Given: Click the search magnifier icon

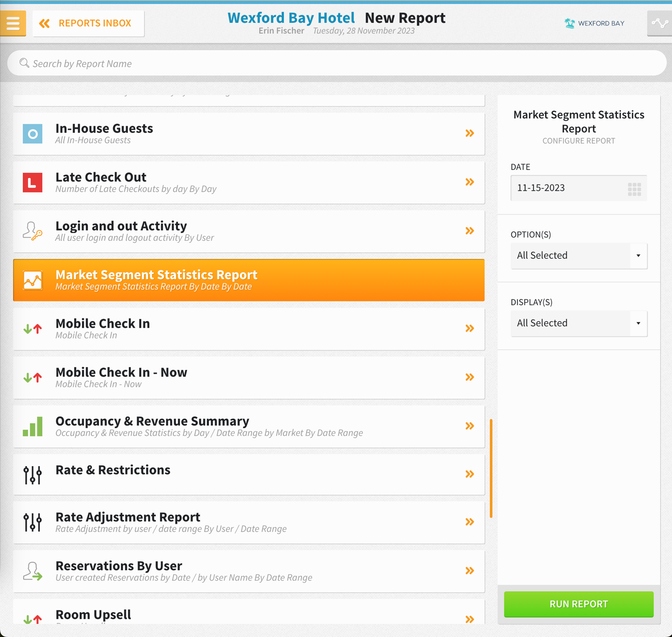Looking at the screenshot, I should [24, 63].
